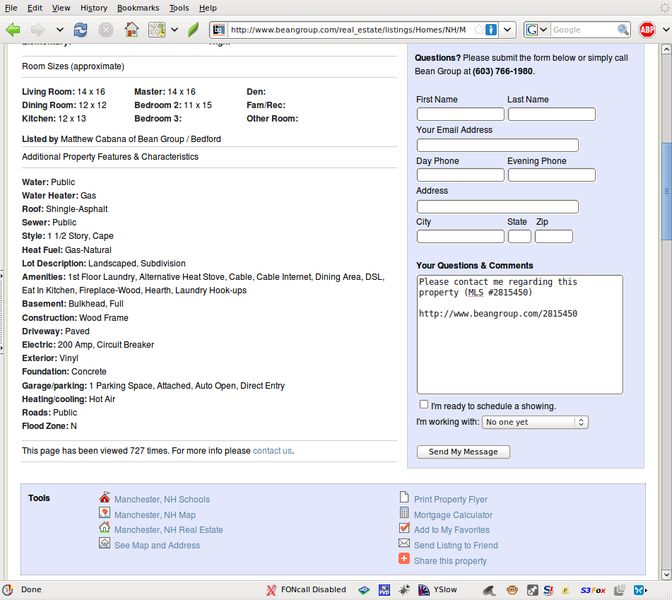Viewport: 672px width, 600px height.
Task: Click the red plus Share this property icon
Action: [404, 559]
